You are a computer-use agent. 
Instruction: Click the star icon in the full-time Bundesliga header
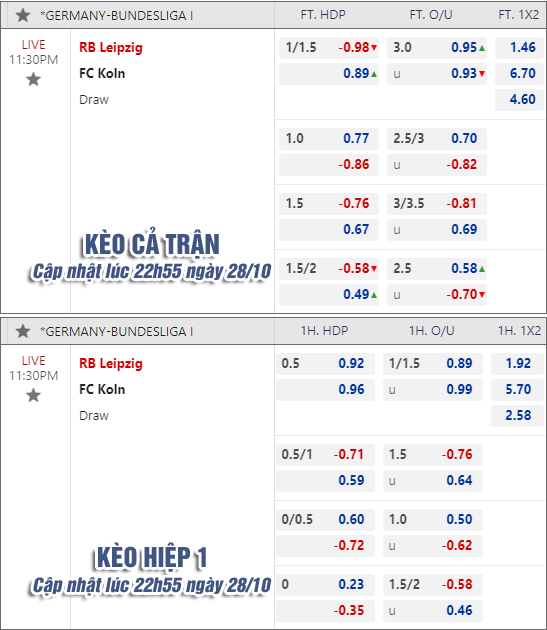tap(23, 15)
